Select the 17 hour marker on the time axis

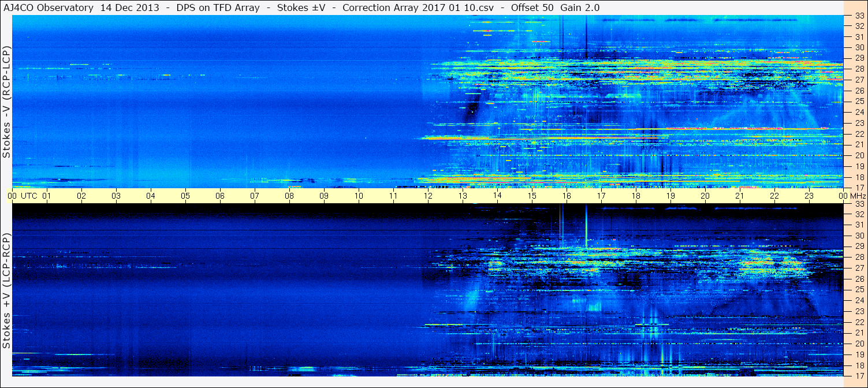[601, 196]
